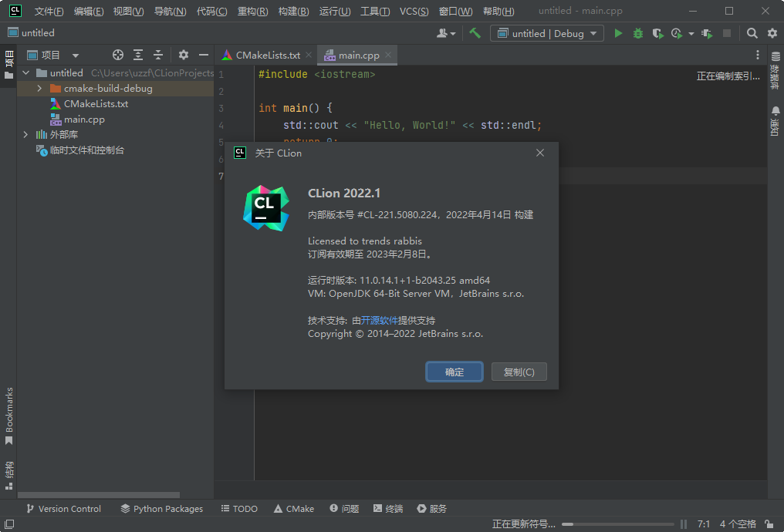
Task: Click the Attach to process icon
Action: (707, 33)
